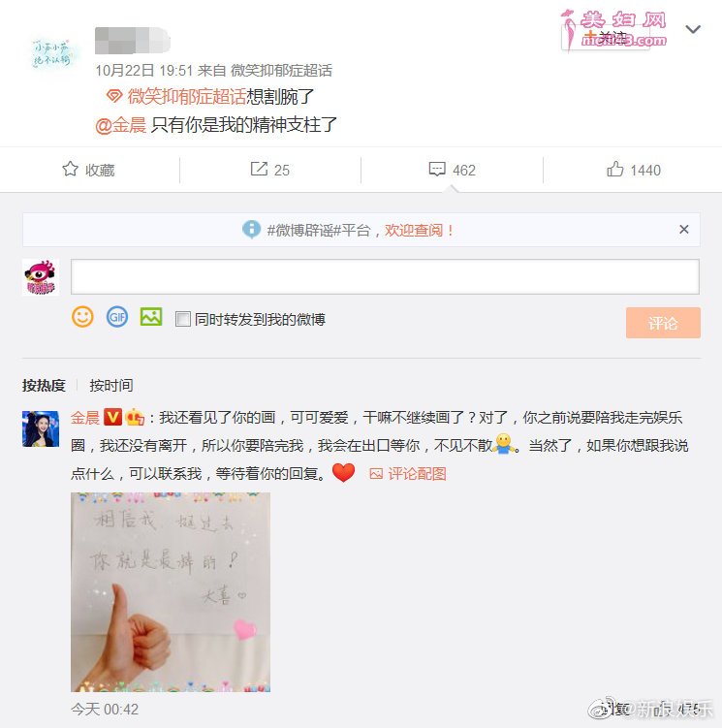Open the smiley emoji picker
The image size is (722, 728).
[82, 317]
